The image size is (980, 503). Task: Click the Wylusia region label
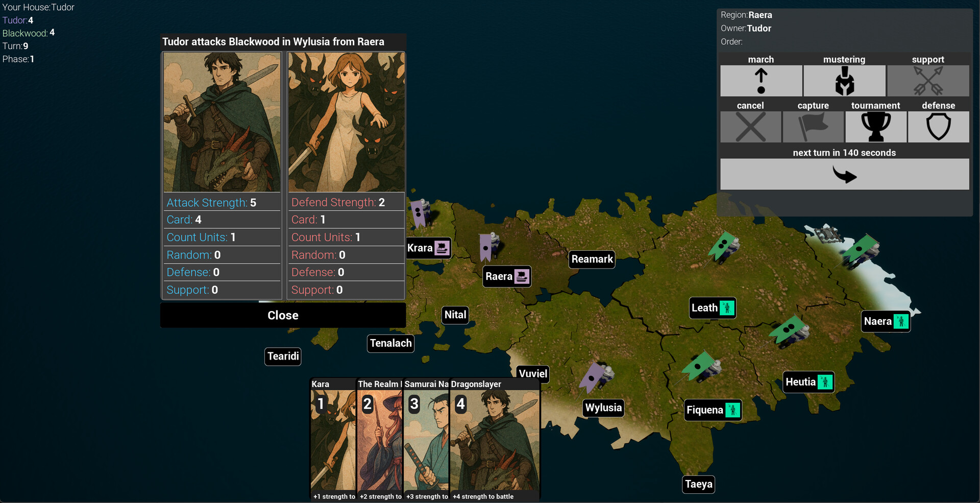[x=603, y=408]
